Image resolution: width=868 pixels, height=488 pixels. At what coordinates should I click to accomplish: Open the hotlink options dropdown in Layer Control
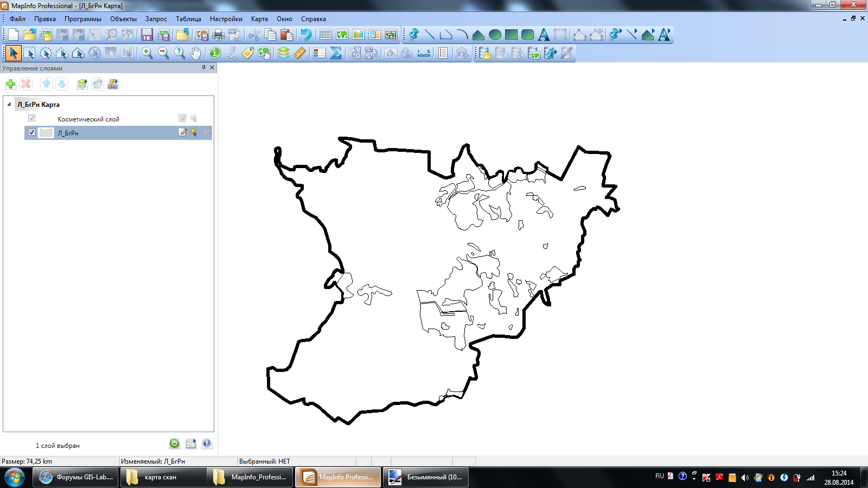click(x=113, y=84)
